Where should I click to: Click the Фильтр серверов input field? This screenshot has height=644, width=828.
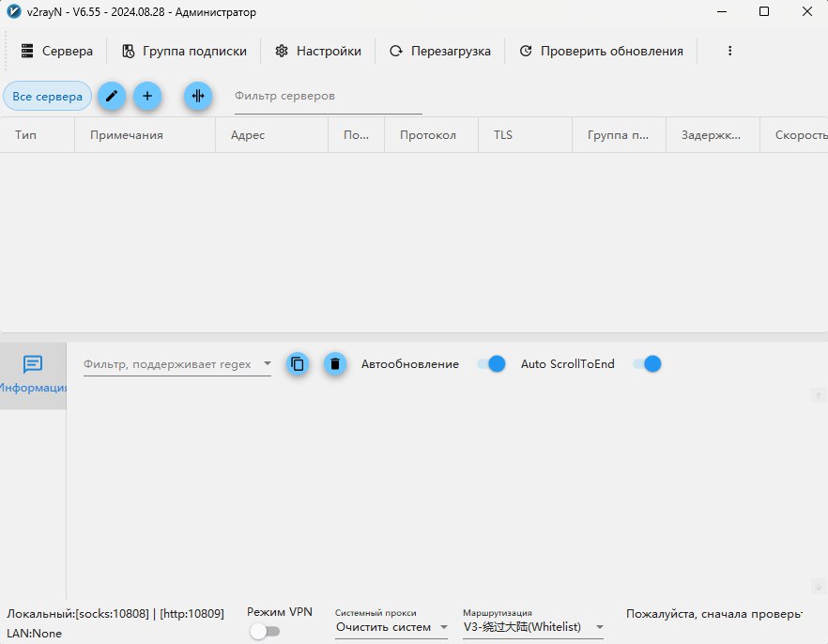tap(314, 96)
